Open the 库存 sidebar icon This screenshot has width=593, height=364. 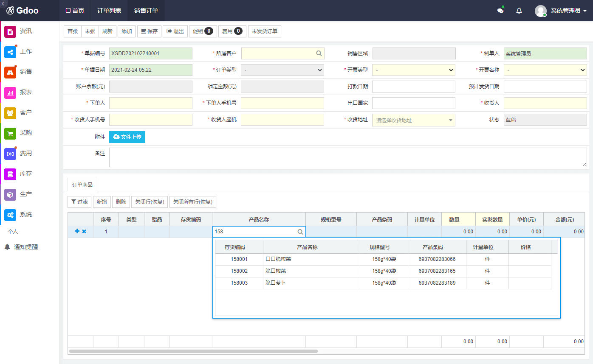point(10,174)
